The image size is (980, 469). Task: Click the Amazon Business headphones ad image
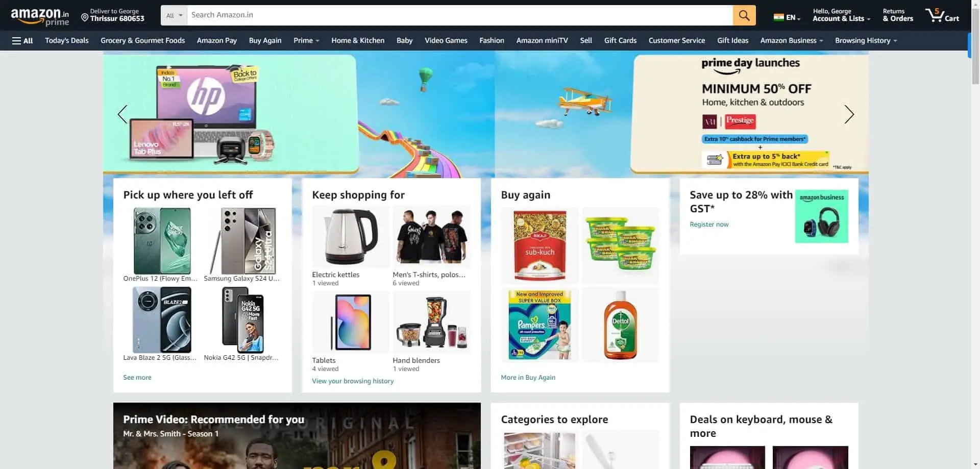click(821, 216)
